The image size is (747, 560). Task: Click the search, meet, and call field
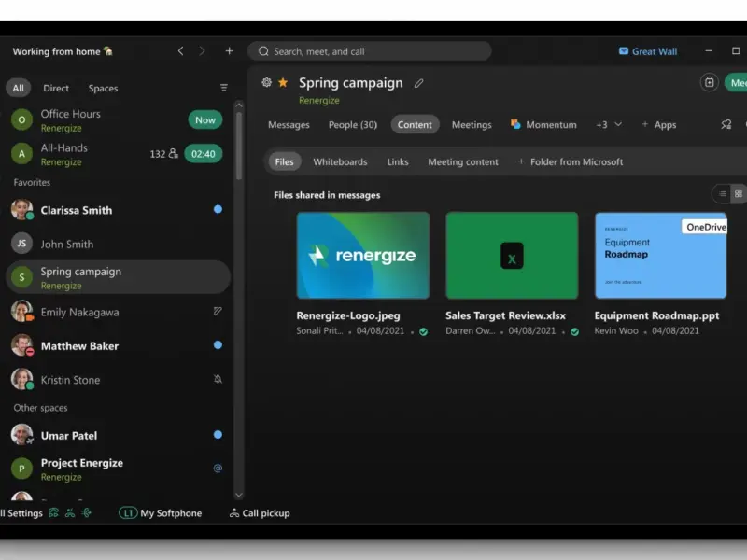click(369, 51)
